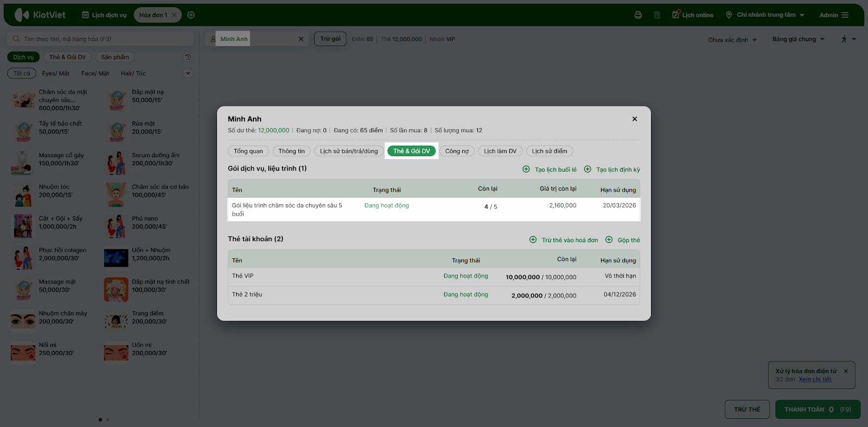Expand the arrow beside walking person icon

[854, 39]
